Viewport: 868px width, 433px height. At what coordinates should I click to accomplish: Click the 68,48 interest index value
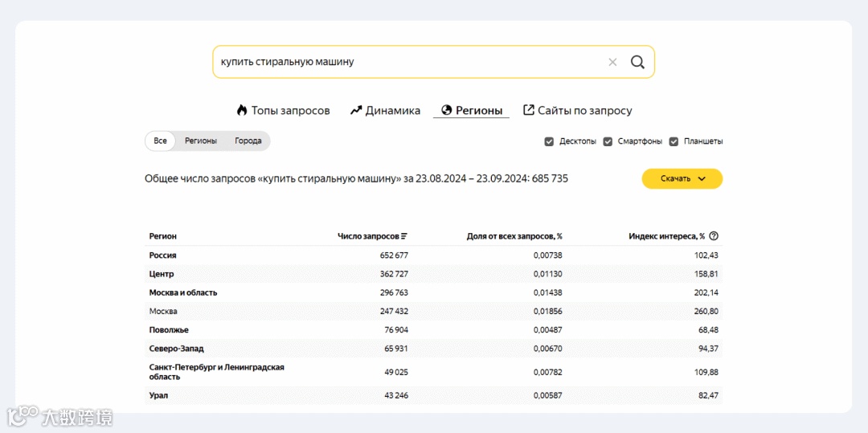pos(709,330)
